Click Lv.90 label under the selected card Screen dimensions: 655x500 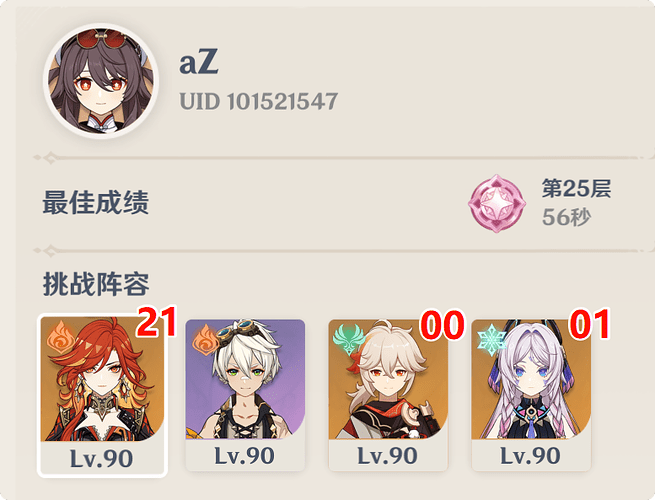point(102,459)
